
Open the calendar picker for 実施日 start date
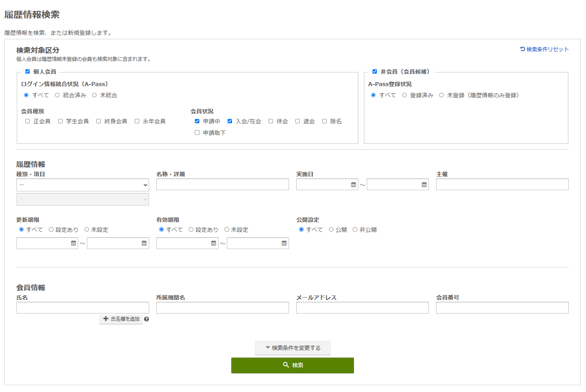[x=353, y=184]
